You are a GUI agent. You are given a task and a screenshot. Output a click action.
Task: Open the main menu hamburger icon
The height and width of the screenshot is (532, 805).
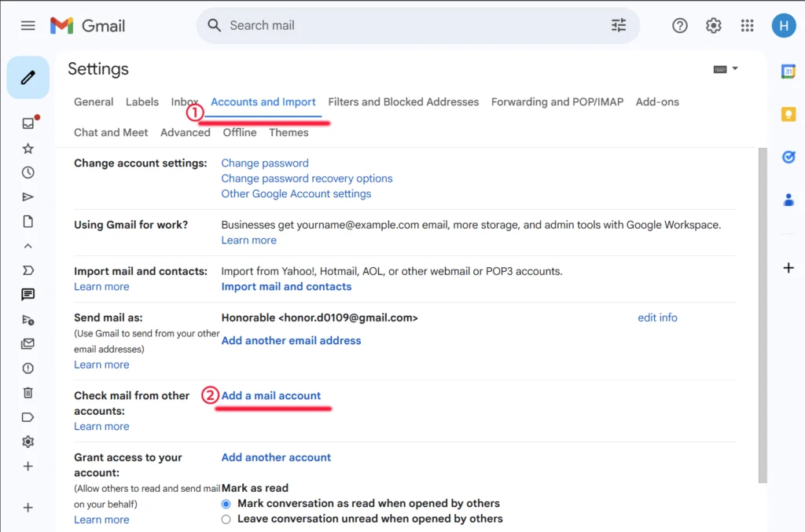click(28, 26)
